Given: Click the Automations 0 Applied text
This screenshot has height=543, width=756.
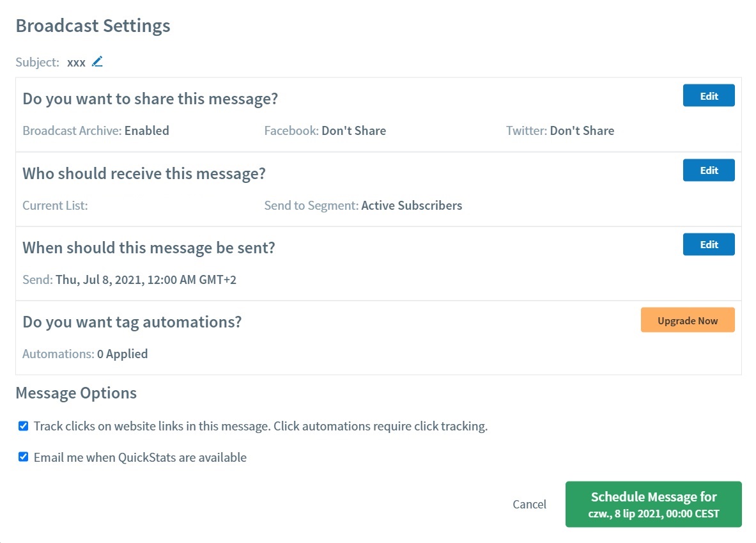Looking at the screenshot, I should 122,354.
